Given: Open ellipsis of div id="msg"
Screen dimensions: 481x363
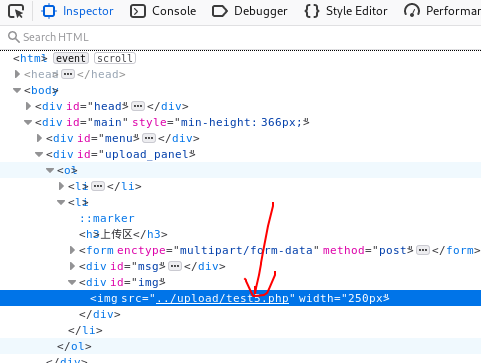Looking at the screenshot, I should (x=175, y=266).
